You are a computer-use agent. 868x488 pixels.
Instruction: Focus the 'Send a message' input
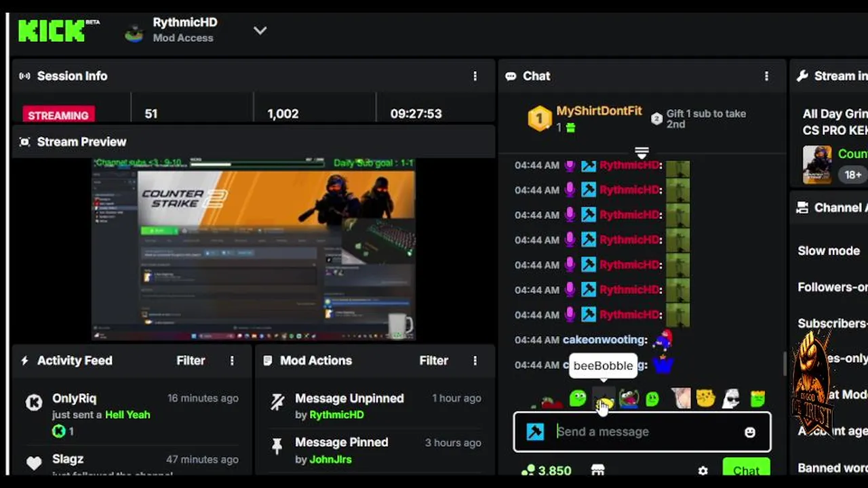coord(642,432)
